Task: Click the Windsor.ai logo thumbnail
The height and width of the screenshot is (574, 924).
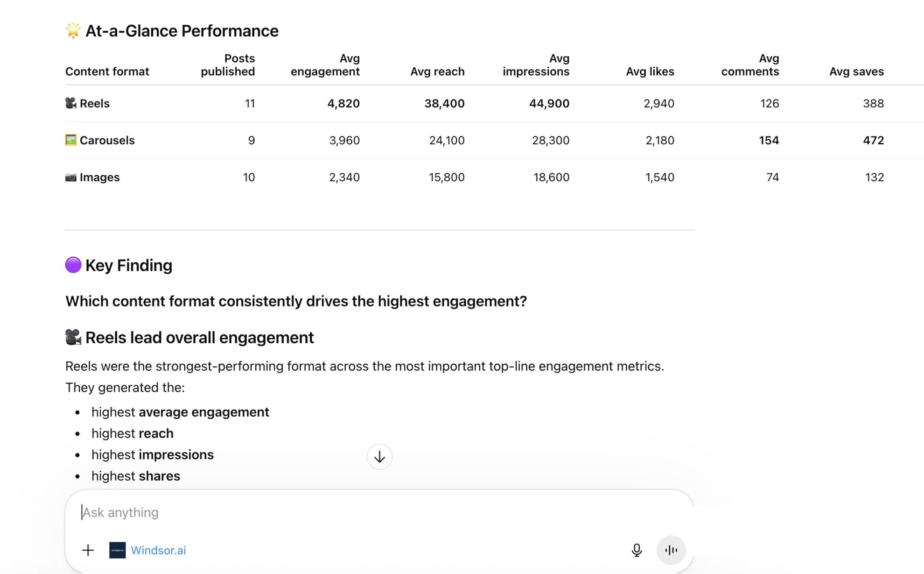Action: (117, 550)
